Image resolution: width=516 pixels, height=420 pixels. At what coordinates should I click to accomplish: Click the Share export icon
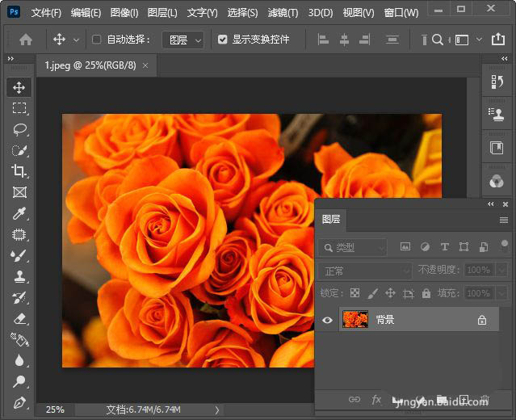coord(498,39)
